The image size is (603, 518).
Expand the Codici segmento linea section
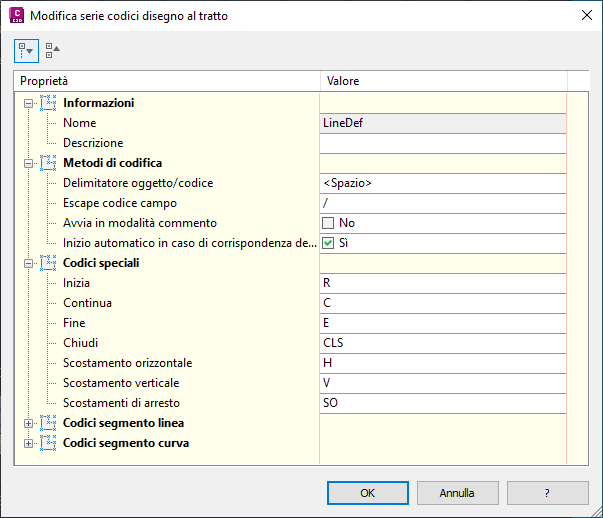pyautogui.click(x=28, y=423)
